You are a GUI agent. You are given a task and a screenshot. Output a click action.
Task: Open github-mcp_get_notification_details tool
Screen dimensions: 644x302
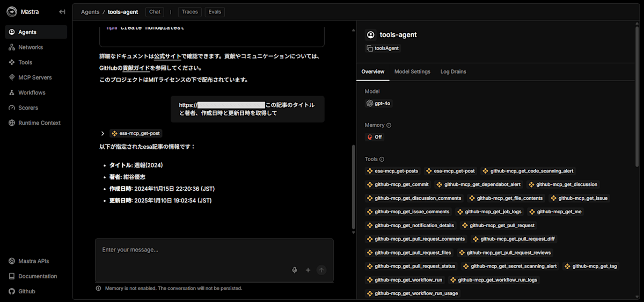tap(411, 226)
